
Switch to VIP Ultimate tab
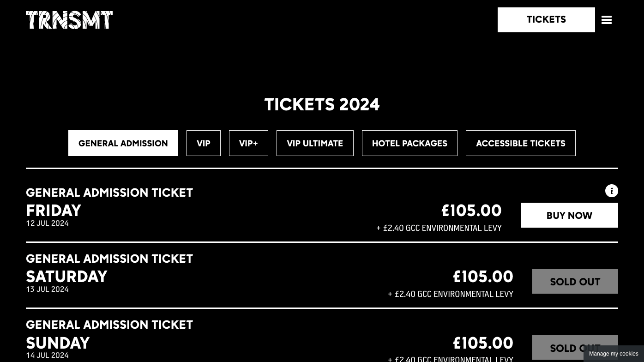[x=315, y=143]
